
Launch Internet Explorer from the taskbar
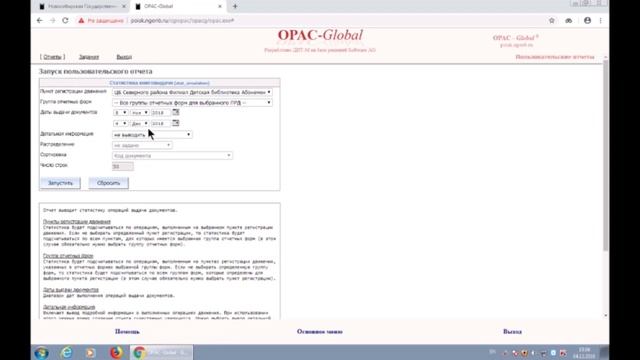(x=67, y=352)
